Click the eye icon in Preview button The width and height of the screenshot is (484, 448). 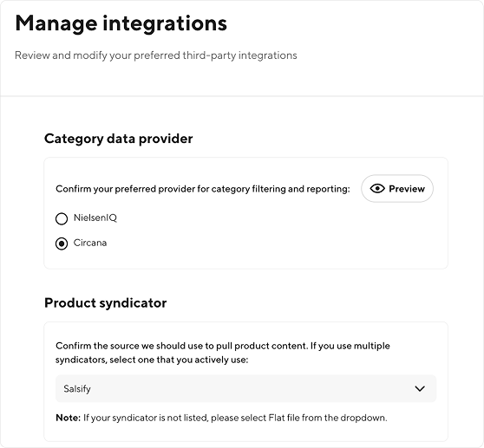click(377, 188)
